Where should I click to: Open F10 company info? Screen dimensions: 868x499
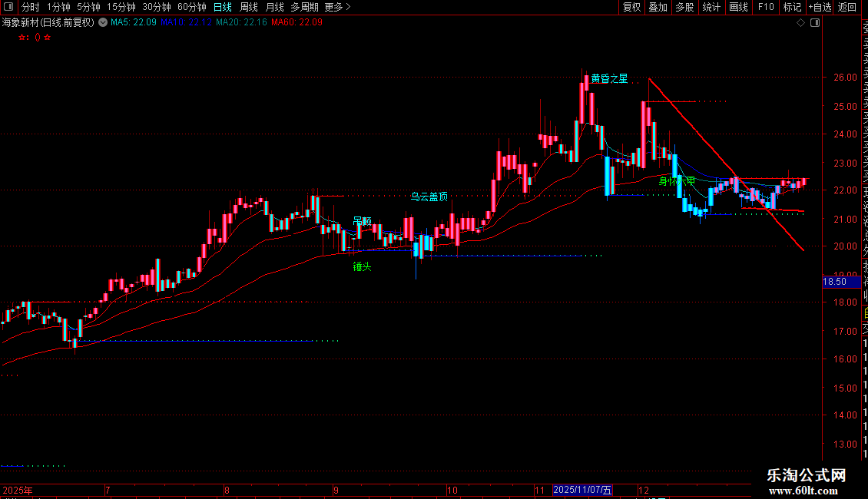click(766, 7)
